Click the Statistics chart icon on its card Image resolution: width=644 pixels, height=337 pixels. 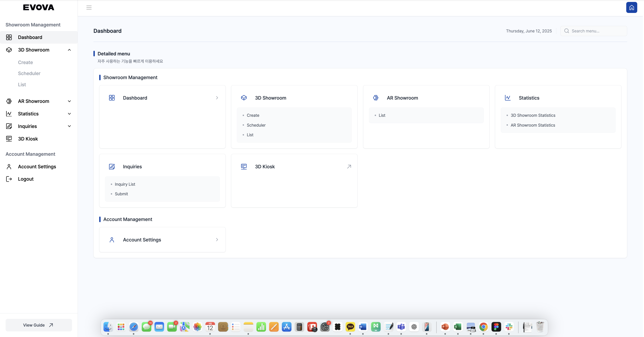(508, 98)
